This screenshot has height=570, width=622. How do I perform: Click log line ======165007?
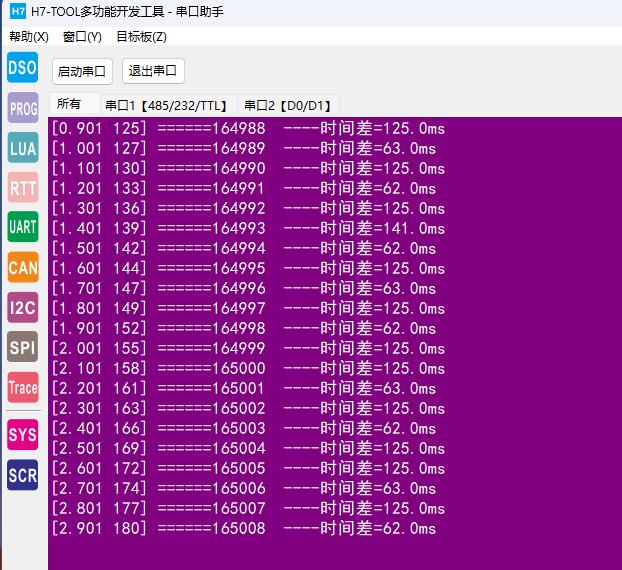248,508
